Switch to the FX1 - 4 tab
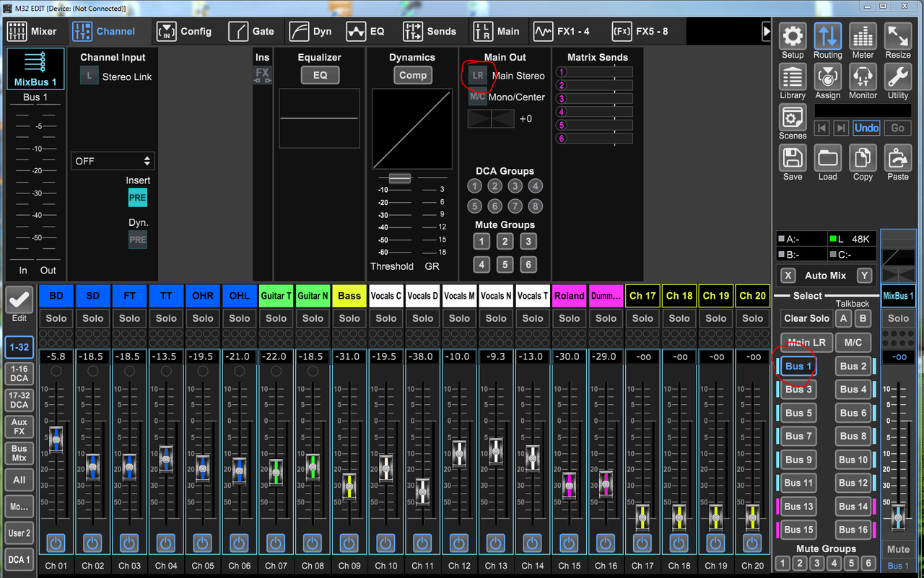This screenshot has height=578, width=924. coord(562,31)
